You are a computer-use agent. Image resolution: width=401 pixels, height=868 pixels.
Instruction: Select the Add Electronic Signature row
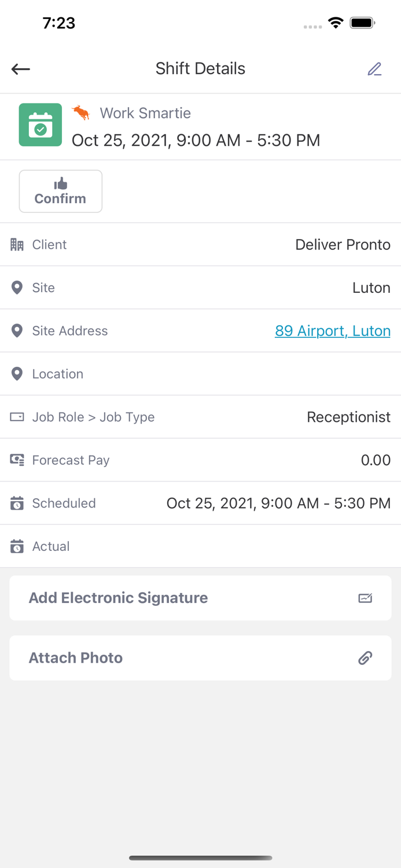click(200, 598)
